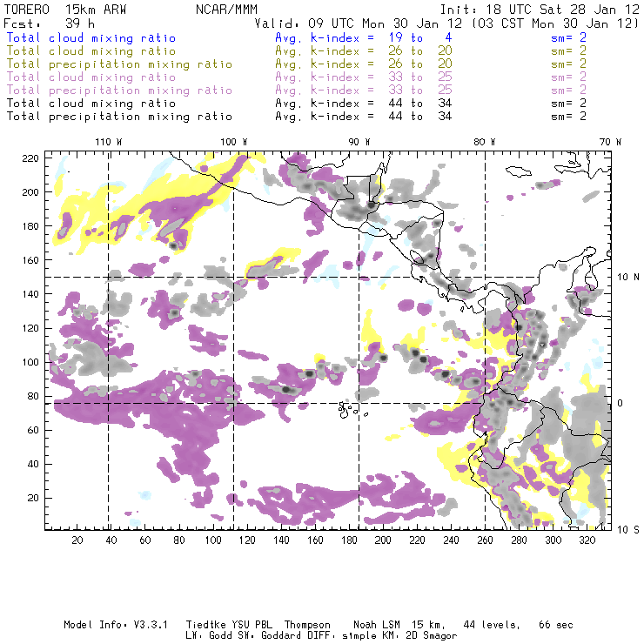Select the "Noah LSM" footer text
The width and height of the screenshot is (644, 644).
(x=377, y=625)
